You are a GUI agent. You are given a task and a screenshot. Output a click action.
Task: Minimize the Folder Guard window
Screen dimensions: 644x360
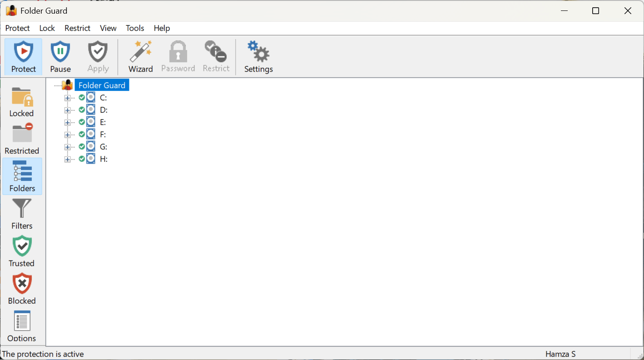click(564, 11)
